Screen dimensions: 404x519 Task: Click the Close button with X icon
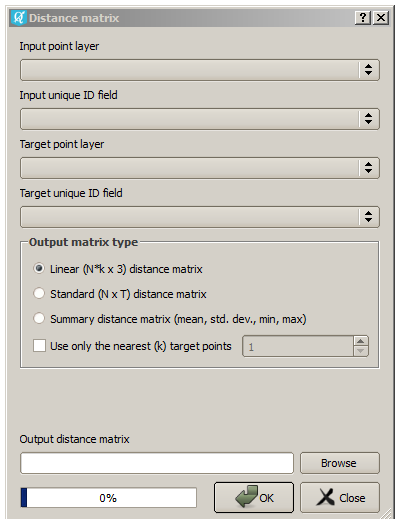(340, 497)
